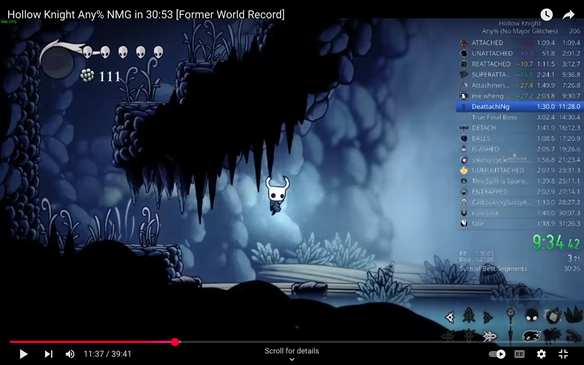Click the green 9:34.42 run timer
The width and height of the screenshot is (584, 365).
pyautogui.click(x=556, y=242)
